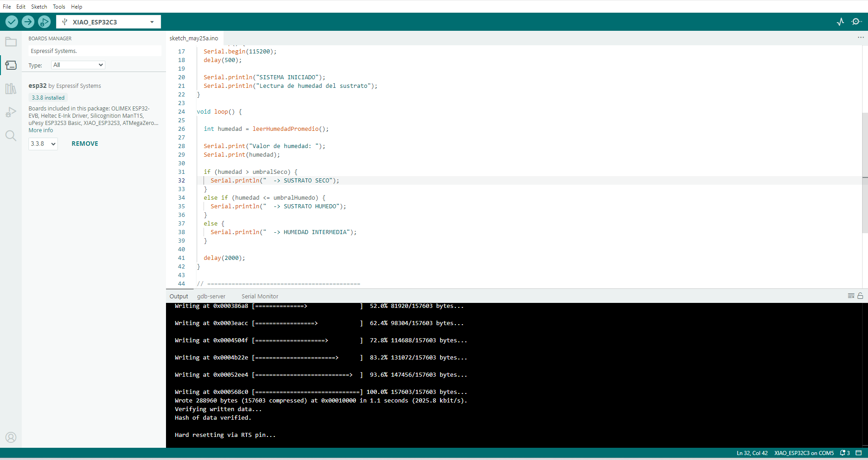Click the account profile icon
The height and width of the screenshot is (460, 868).
(11, 437)
